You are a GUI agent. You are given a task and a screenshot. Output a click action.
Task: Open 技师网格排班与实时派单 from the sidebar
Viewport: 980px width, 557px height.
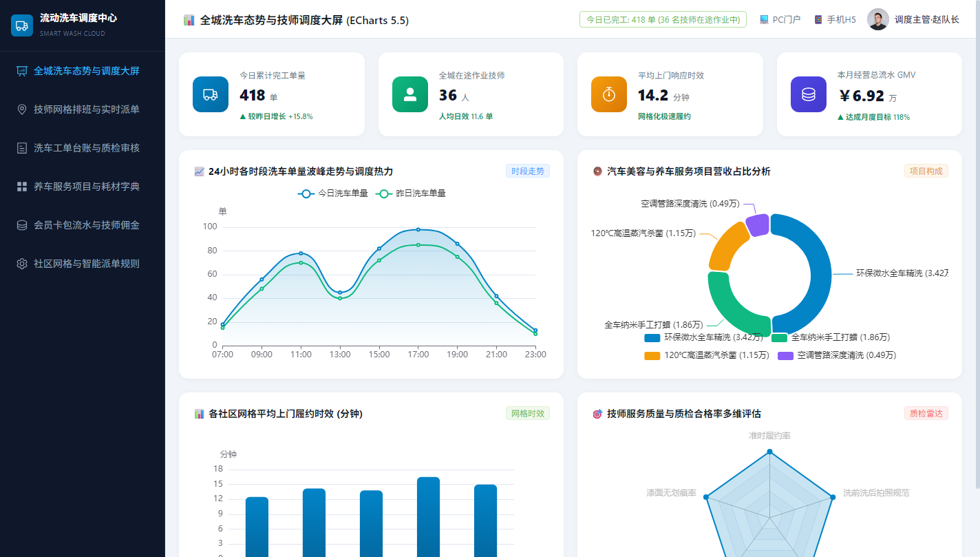[83, 109]
